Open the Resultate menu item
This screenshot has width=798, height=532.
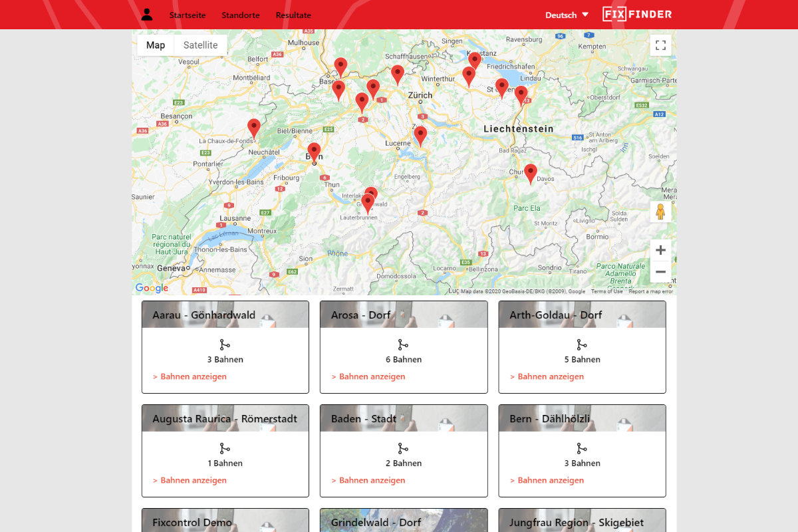[293, 15]
